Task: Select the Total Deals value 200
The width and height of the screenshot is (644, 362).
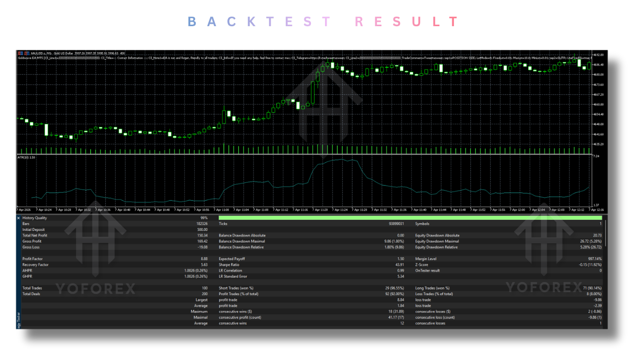Action: pos(205,294)
